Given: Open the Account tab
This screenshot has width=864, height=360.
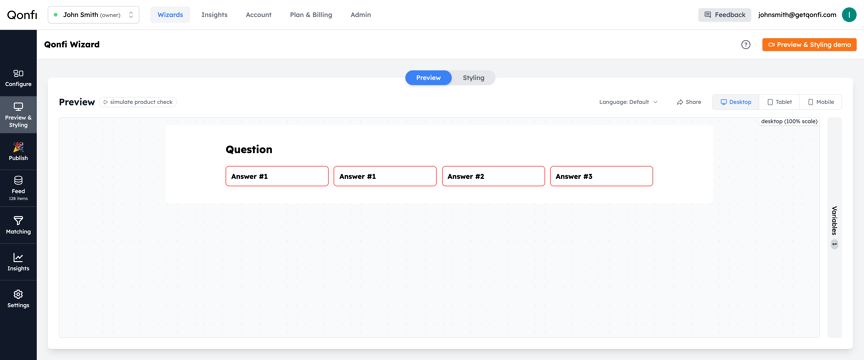Looking at the screenshot, I should point(258,15).
